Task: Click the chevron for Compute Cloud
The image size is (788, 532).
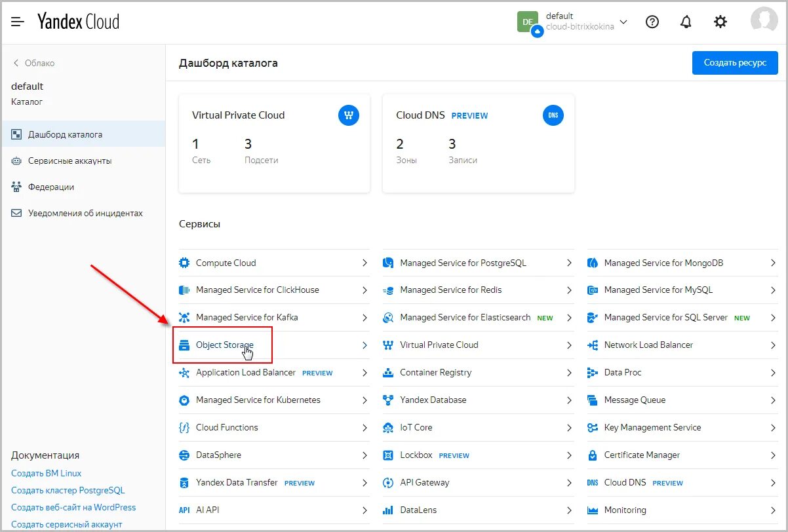Action: [364, 263]
